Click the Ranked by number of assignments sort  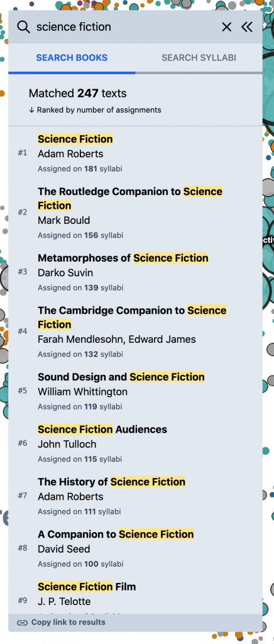95,110
